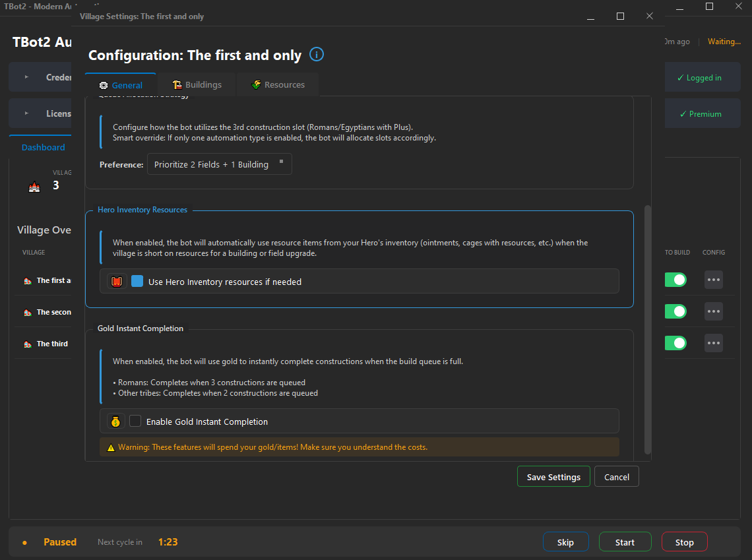
Task: Switch to the Resources tab
Action: (278, 85)
